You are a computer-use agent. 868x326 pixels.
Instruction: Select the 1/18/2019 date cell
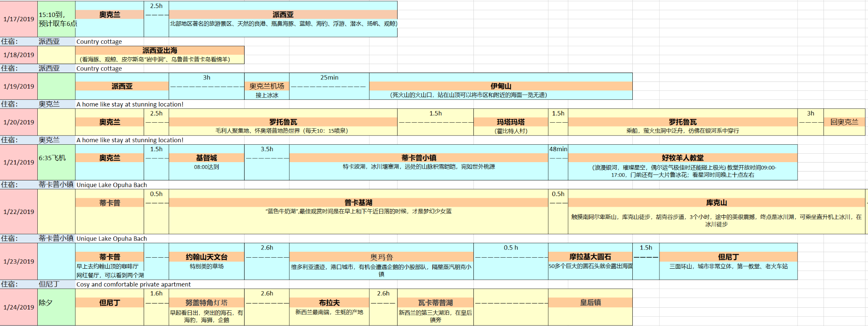pos(19,55)
